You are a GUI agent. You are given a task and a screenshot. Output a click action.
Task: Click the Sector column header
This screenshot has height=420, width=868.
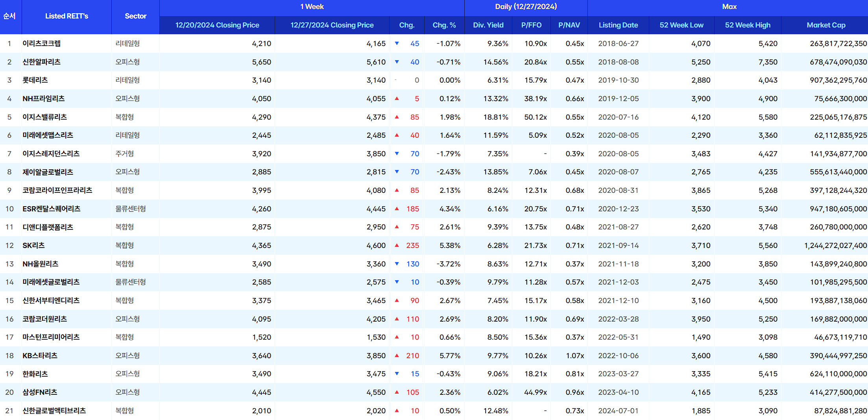[x=135, y=16]
